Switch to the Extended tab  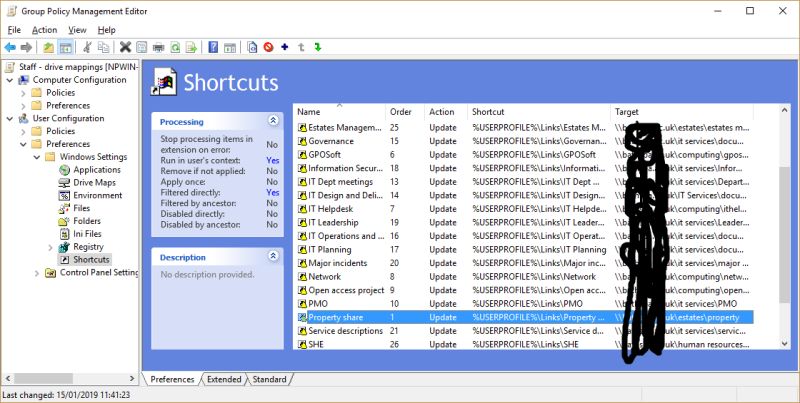coord(224,379)
